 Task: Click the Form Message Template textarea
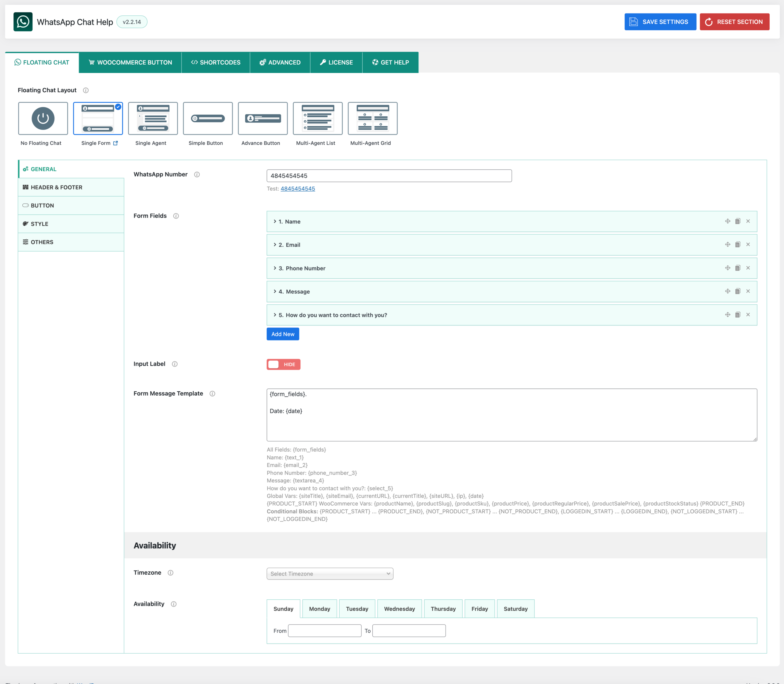click(x=512, y=415)
